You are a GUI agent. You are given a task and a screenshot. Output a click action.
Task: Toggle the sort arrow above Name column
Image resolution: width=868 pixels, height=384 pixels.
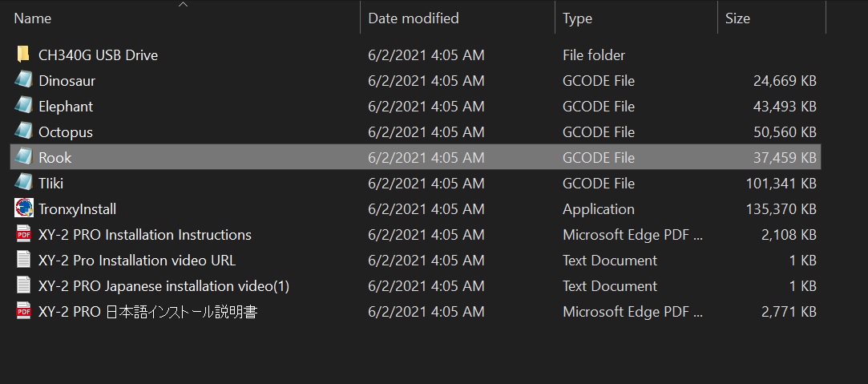[x=184, y=4]
